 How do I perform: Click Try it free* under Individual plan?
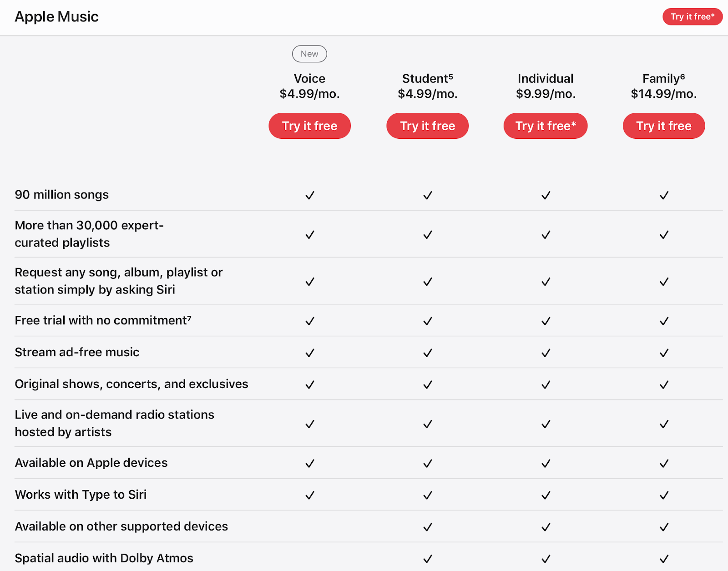click(546, 126)
